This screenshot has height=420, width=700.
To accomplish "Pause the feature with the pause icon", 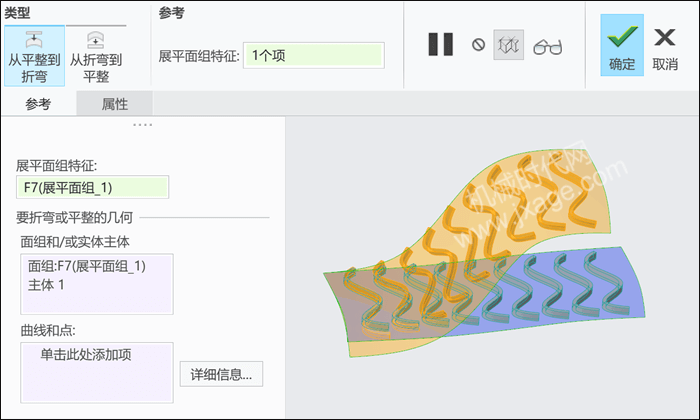I will point(440,44).
